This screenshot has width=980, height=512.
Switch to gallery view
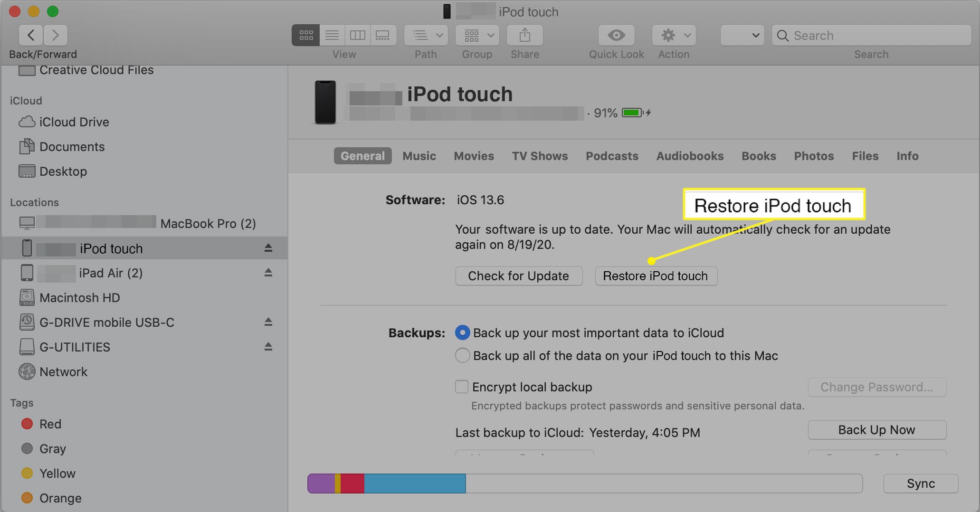383,35
